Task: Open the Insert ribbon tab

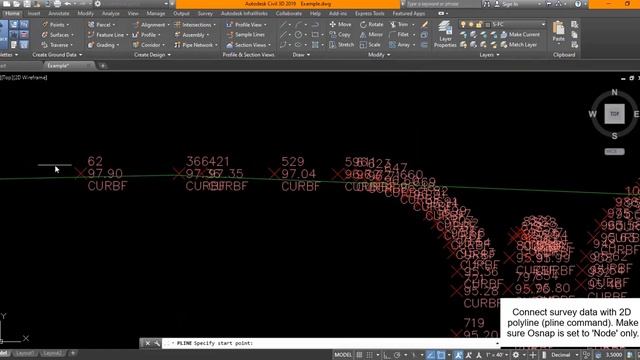Action: [x=34, y=13]
